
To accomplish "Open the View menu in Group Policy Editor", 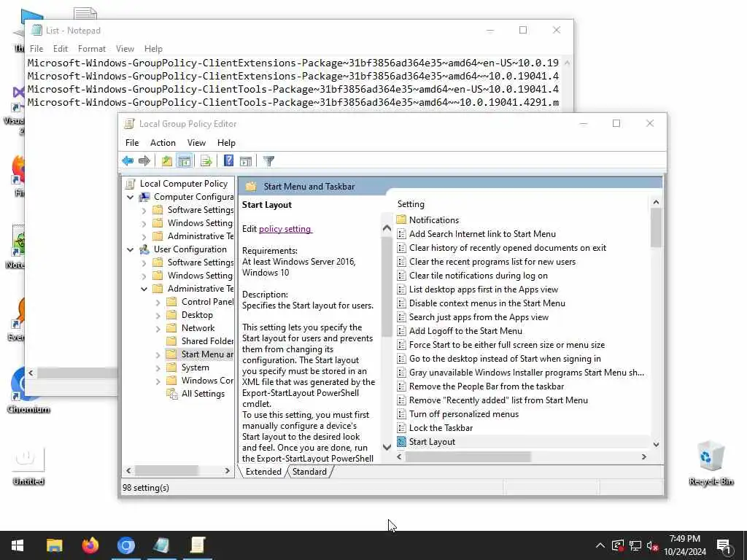I will click(196, 143).
